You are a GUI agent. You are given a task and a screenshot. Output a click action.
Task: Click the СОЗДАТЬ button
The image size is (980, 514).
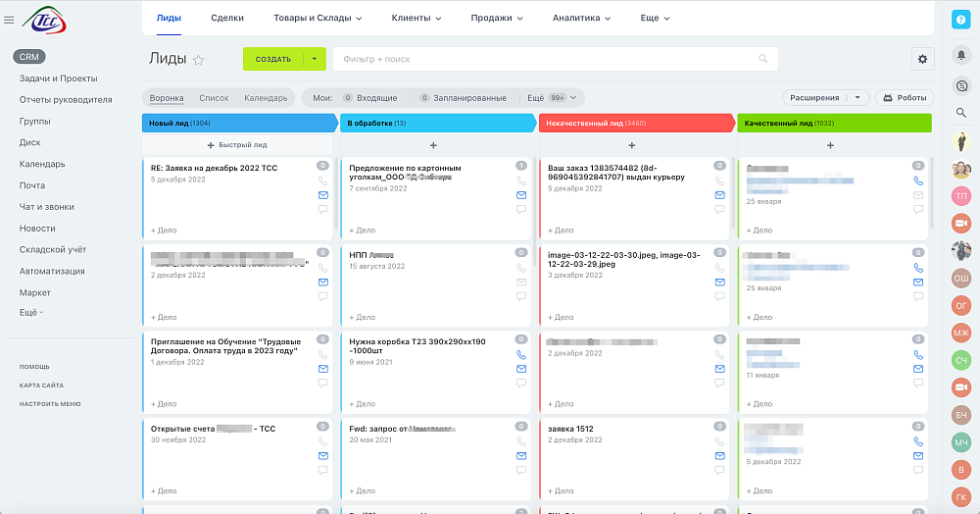[273, 59]
